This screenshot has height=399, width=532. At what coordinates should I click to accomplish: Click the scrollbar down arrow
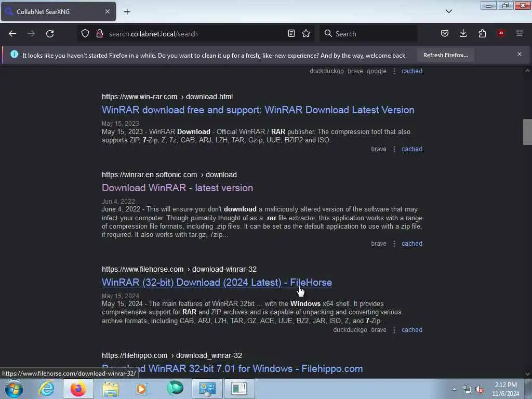coord(527,374)
